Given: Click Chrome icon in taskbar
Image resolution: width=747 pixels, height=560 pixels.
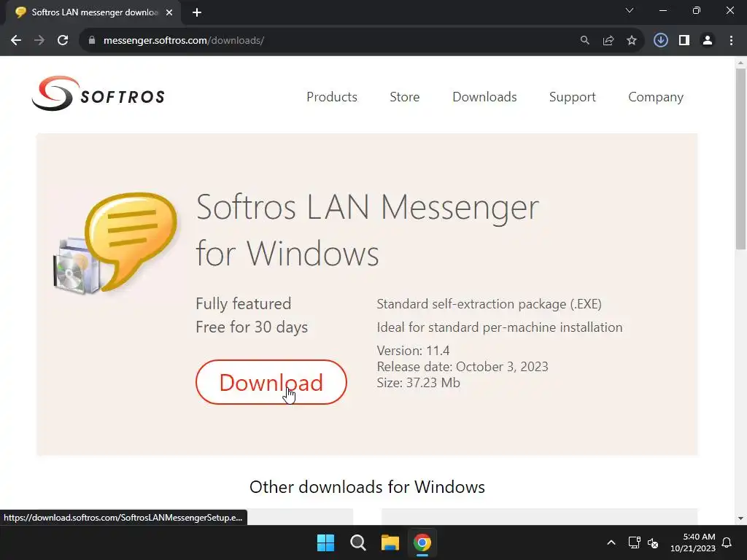Looking at the screenshot, I should click(x=422, y=542).
